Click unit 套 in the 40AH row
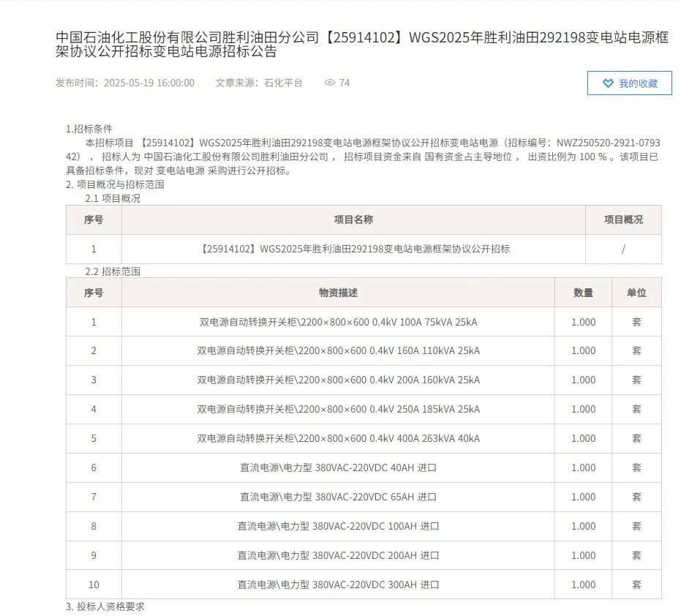The height and width of the screenshot is (616, 681). [x=636, y=468]
